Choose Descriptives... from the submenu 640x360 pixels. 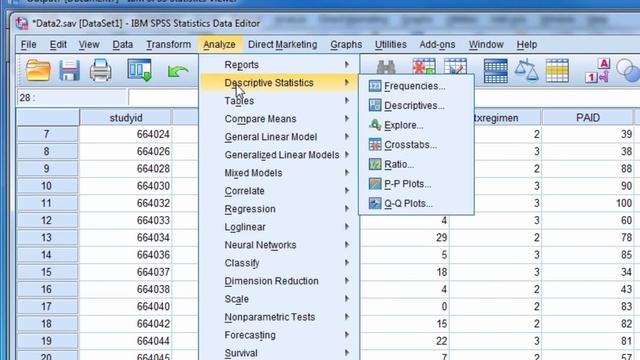pos(416,105)
